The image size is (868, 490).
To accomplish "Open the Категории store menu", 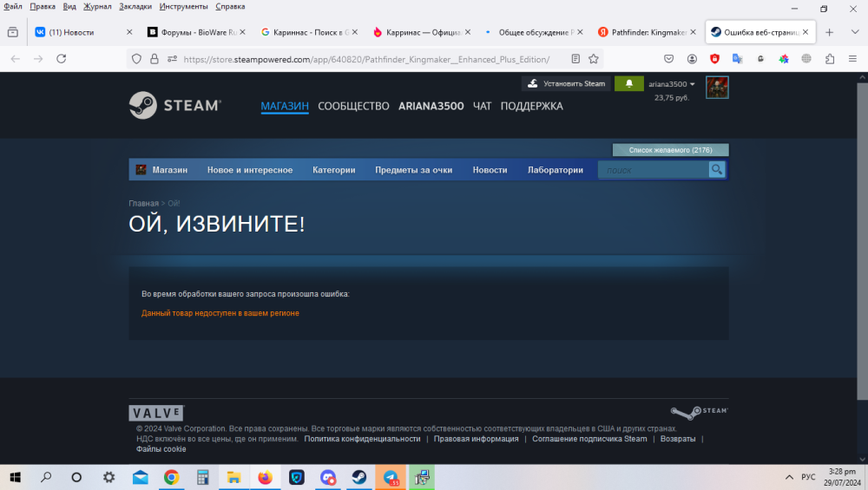I will tap(334, 170).
